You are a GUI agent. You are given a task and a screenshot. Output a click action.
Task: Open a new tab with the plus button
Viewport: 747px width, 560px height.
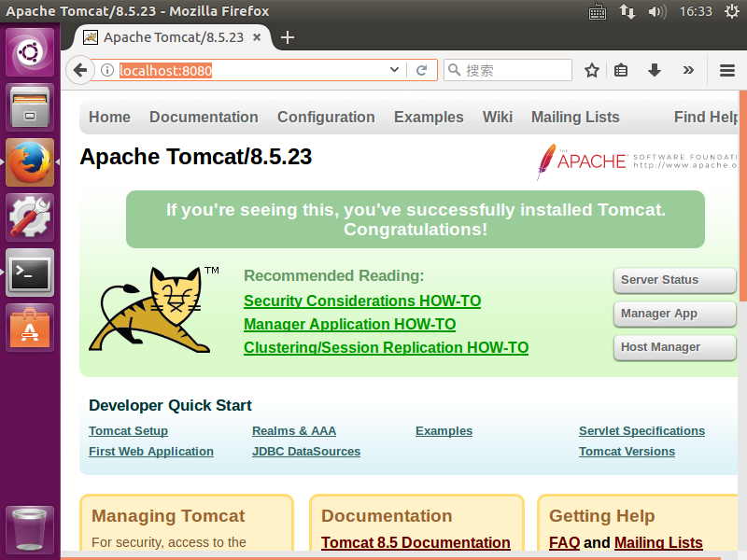(x=288, y=37)
